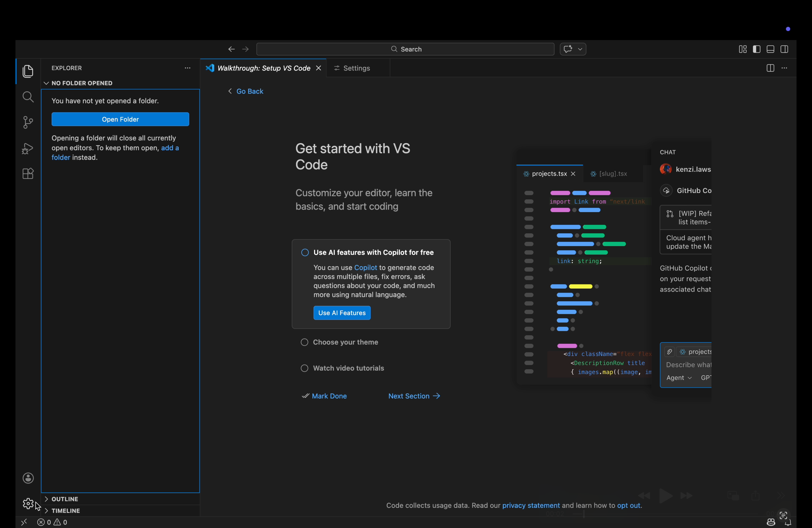Click the Next Section link
This screenshot has height=528, width=812.
point(414,396)
